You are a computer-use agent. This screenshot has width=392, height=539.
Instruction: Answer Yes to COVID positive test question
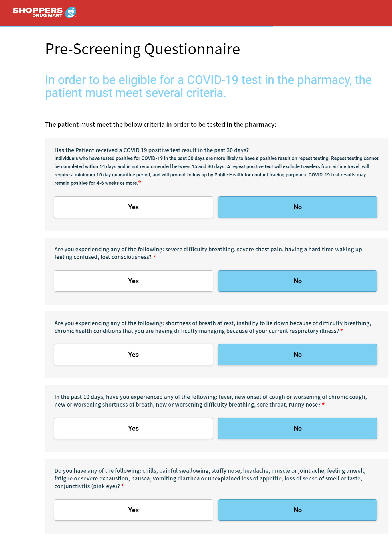133,207
